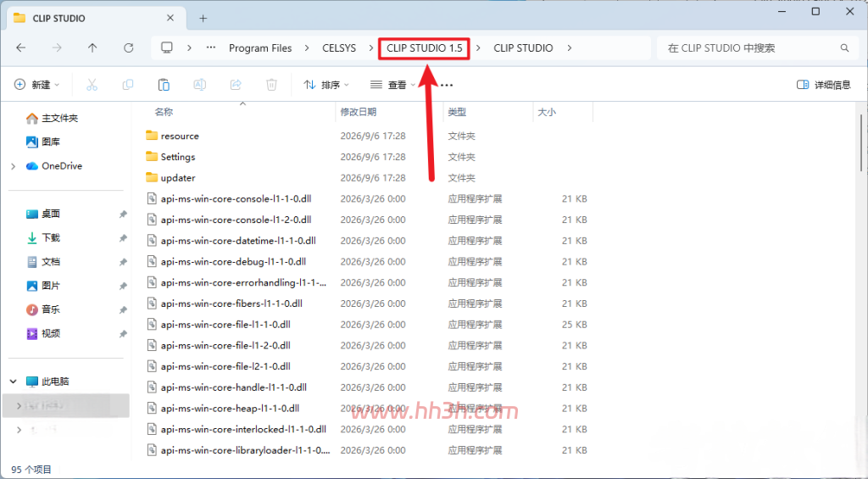Open Documents (文档) quick access
The image size is (868, 479).
(x=43, y=261)
